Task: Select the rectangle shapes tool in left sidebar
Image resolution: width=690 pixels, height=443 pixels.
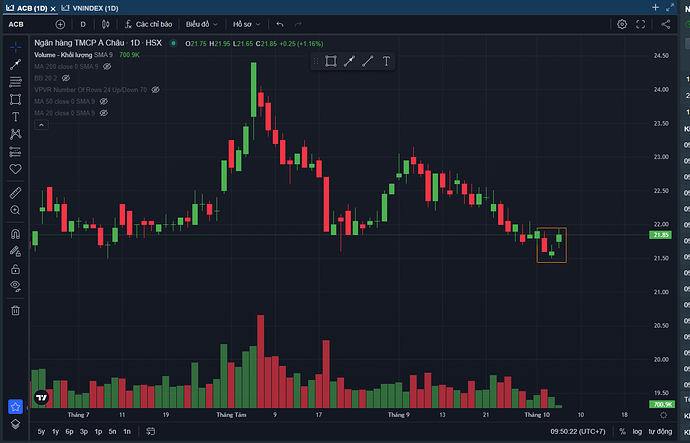Action: (15, 99)
